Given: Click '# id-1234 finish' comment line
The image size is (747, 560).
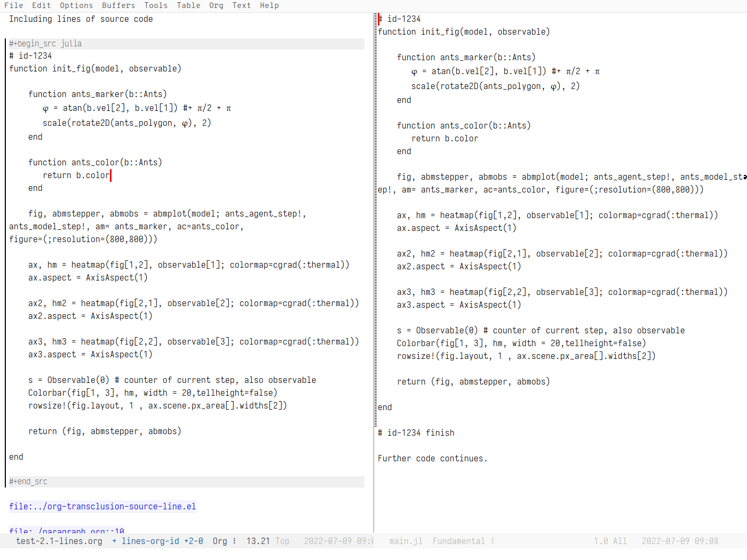Looking at the screenshot, I should (x=416, y=433).
